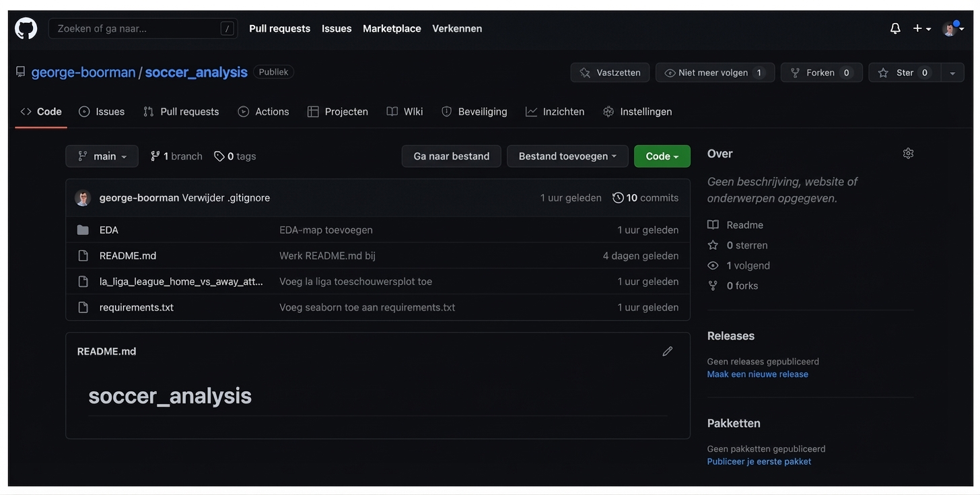Edit README with the pencil icon
Screen dimensions: 980x495
point(667,352)
